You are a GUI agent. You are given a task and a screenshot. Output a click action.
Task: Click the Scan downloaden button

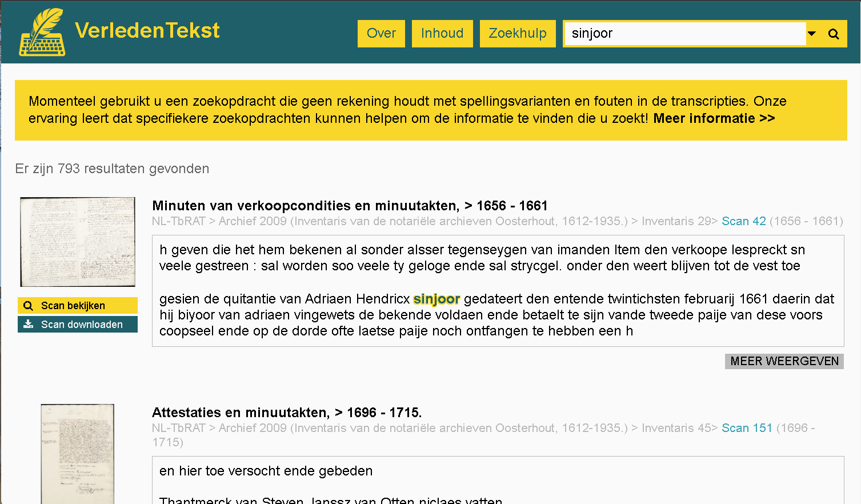pyautogui.click(x=78, y=325)
